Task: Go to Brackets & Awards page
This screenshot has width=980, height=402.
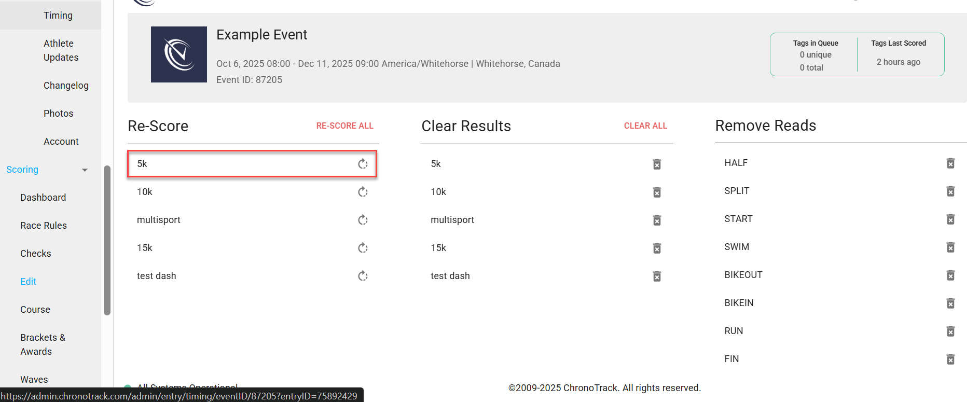Action: click(43, 344)
